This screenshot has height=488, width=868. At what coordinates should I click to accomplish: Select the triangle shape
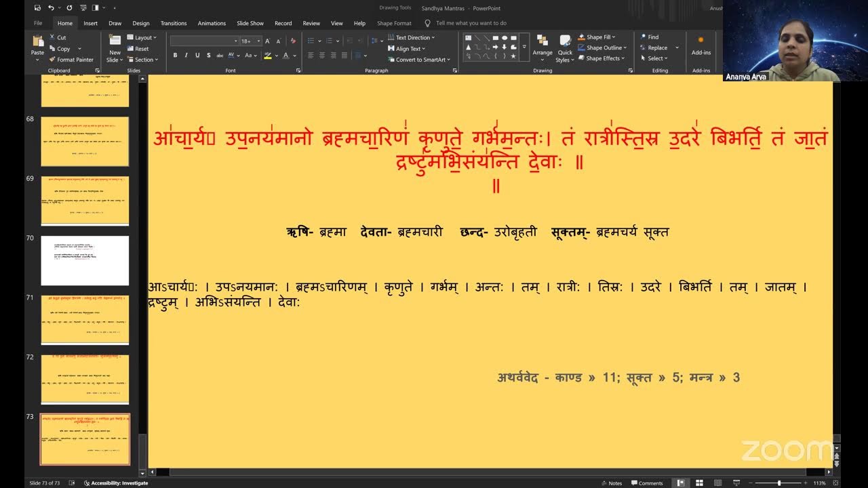tap(469, 47)
